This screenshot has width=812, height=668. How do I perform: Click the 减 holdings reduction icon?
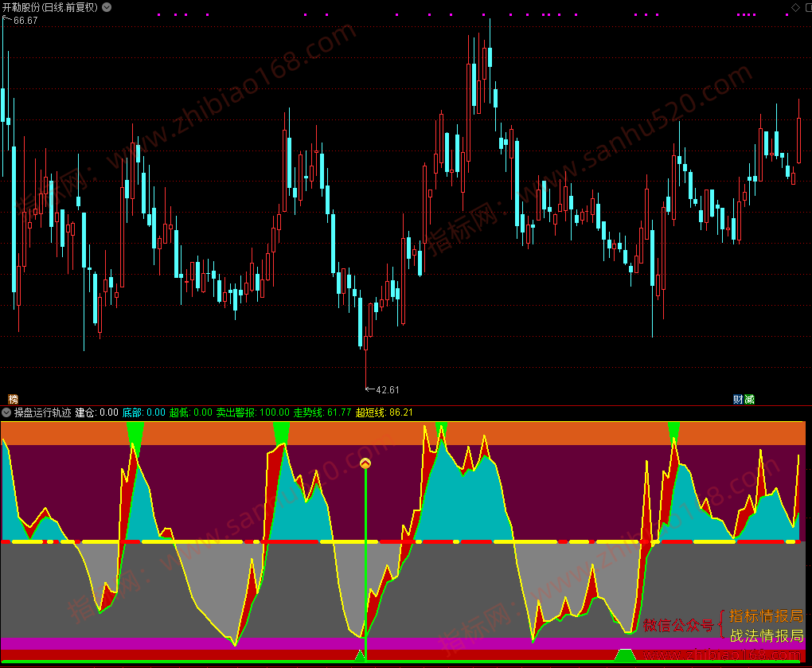coord(749,399)
